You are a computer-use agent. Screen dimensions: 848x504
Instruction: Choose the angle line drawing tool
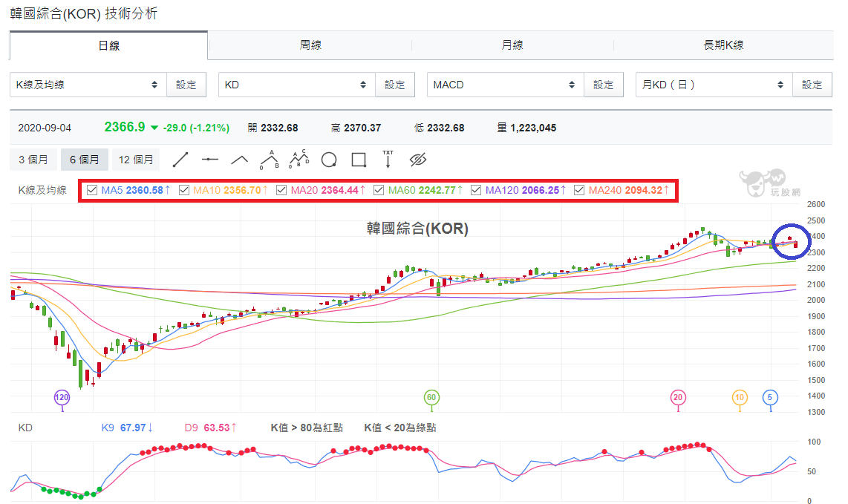point(240,160)
